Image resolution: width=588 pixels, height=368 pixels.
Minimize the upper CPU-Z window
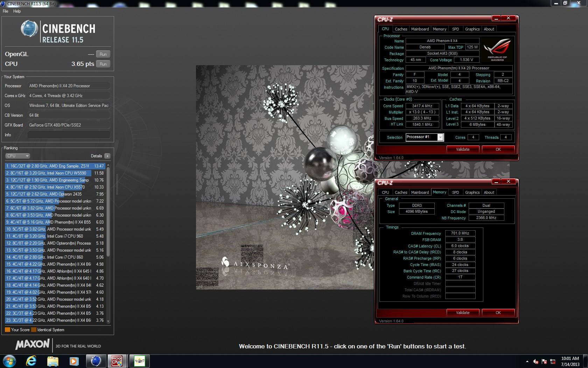point(496,18)
